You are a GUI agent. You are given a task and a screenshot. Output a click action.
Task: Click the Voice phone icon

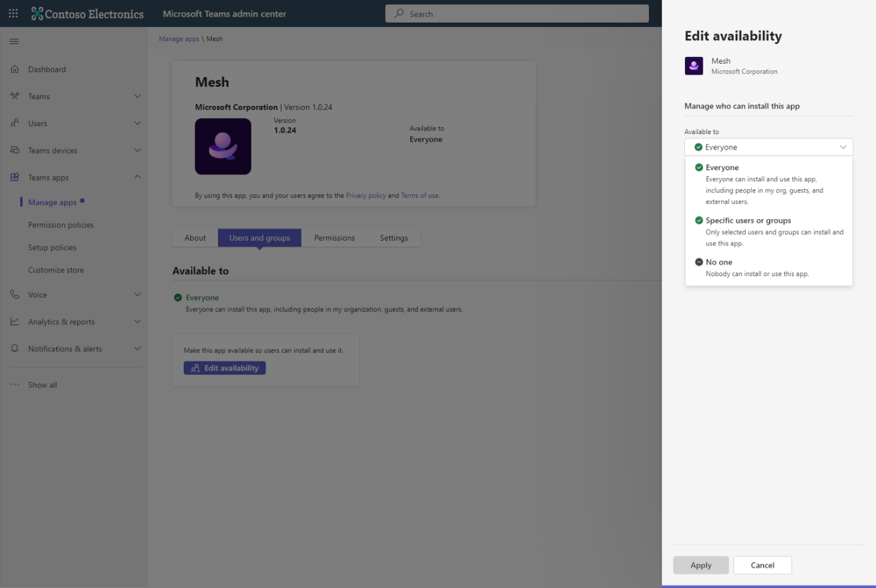[15, 295]
